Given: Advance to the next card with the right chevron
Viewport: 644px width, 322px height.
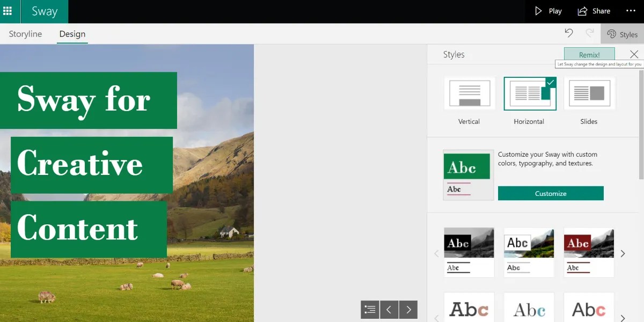Looking at the screenshot, I should coord(408,310).
